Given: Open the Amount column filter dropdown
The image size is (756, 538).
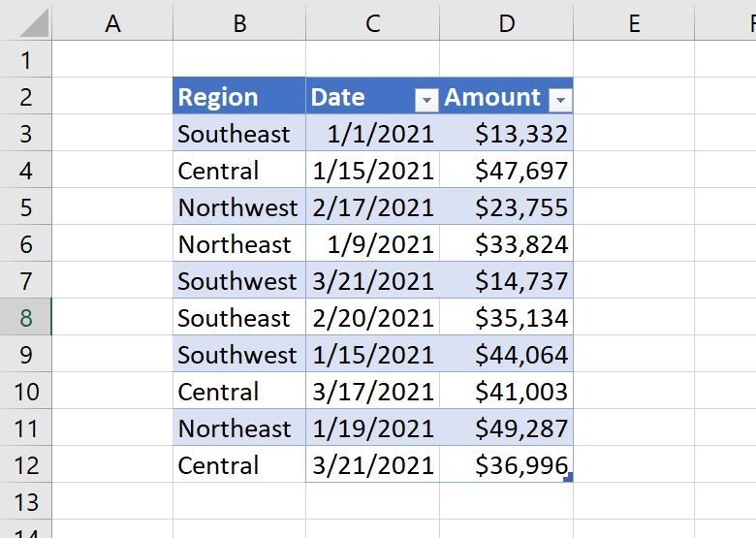Looking at the screenshot, I should point(559,99).
